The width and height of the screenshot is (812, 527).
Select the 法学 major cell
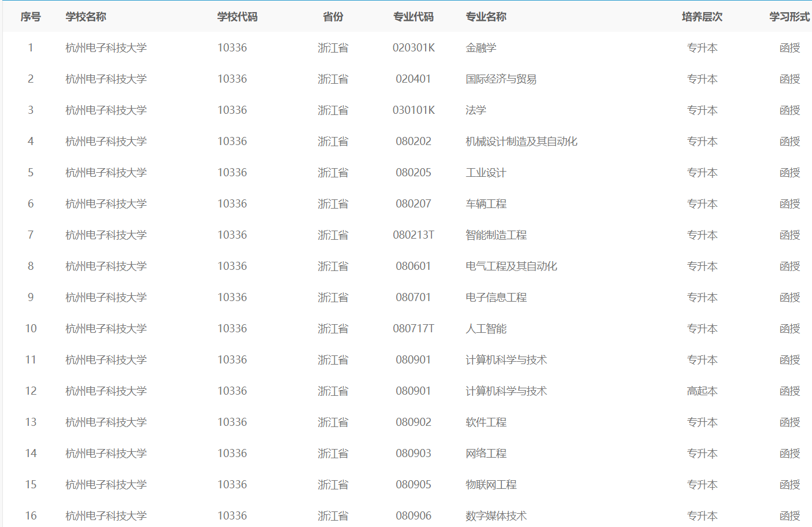click(x=476, y=110)
